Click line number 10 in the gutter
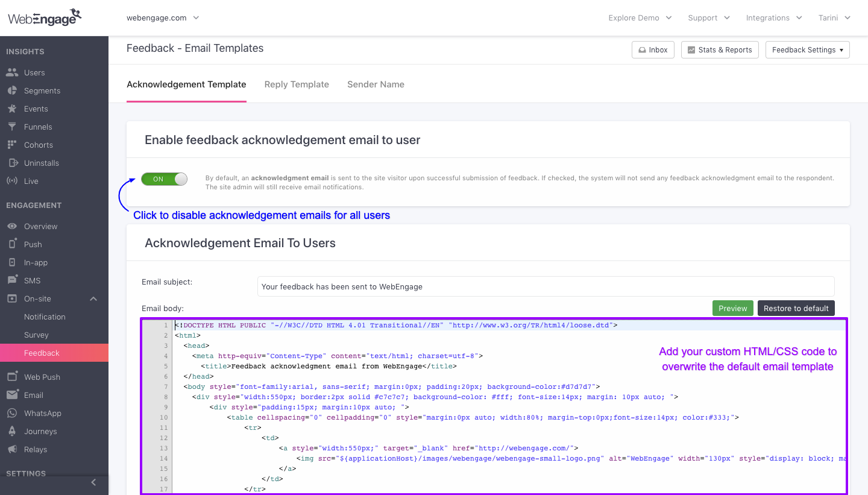 (164, 417)
